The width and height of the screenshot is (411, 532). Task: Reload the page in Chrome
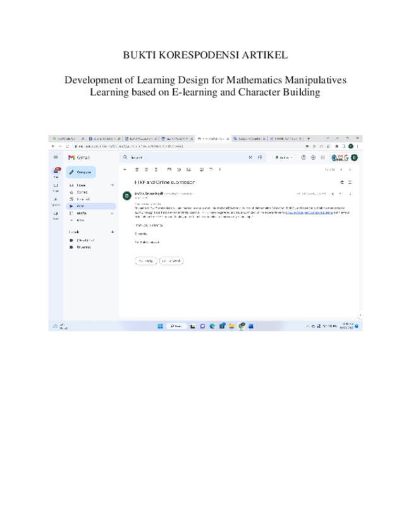[67, 147]
